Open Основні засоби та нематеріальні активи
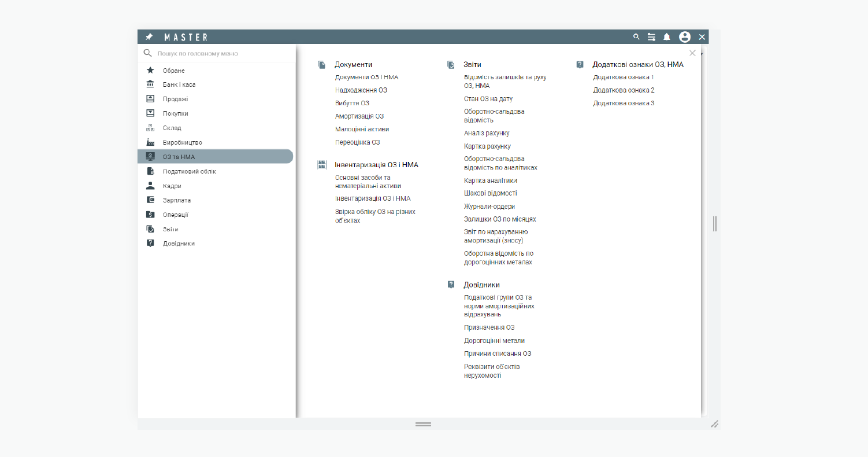The width and height of the screenshot is (868, 457). pyautogui.click(x=368, y=182)
